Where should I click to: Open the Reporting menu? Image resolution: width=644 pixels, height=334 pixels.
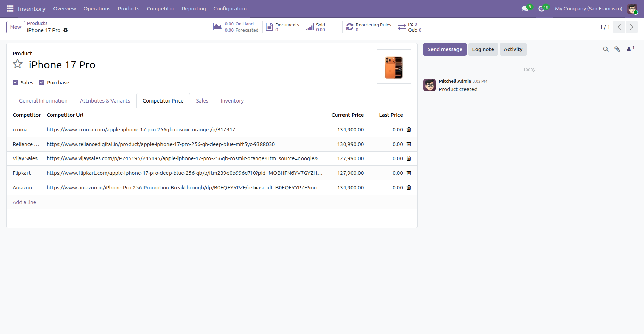(194, 9)
